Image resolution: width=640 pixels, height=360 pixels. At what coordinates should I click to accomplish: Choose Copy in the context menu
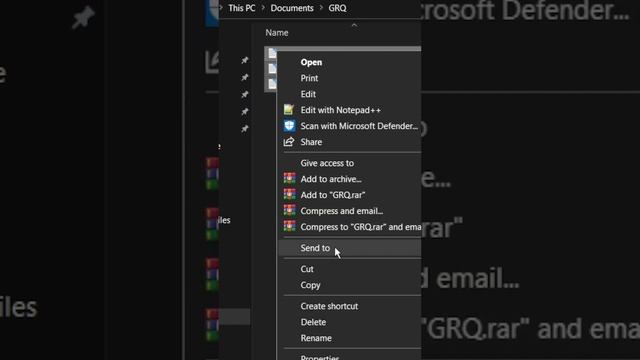(310, 285)
